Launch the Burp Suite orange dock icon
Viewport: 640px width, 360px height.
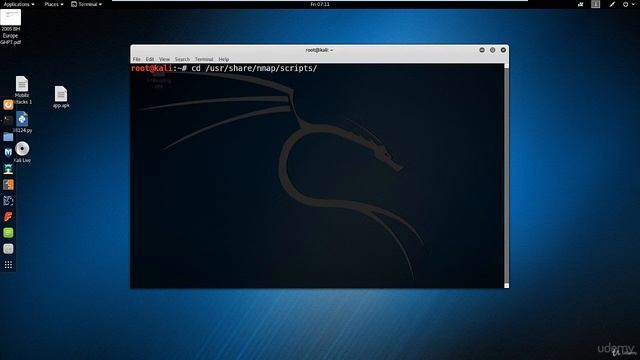click(8, 184)
